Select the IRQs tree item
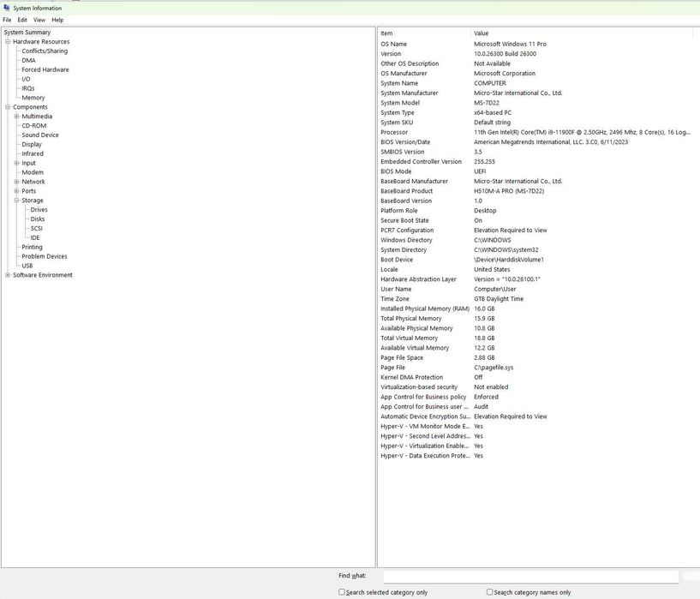Image resolution: width=700 pixels, height=599 pixels. point(28,88)
